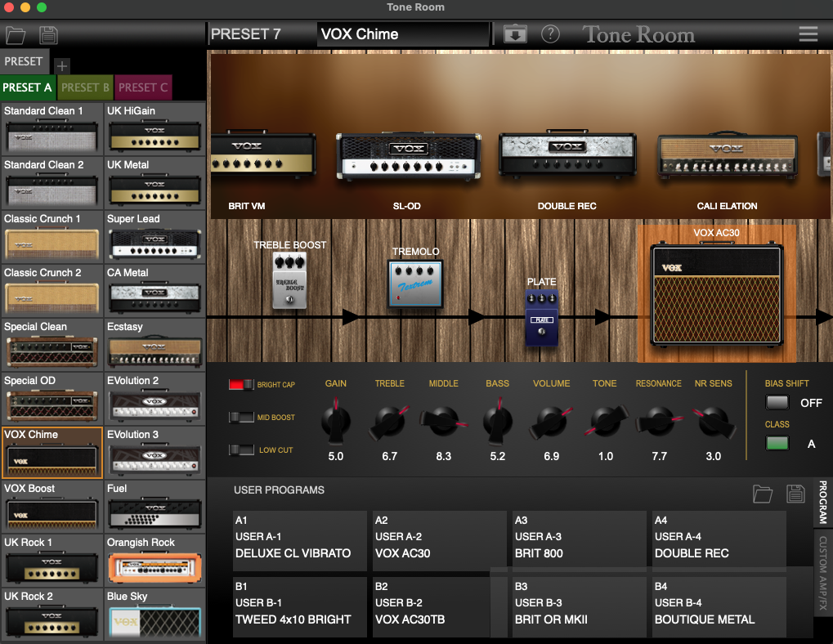
Task: Click the USER PROGRAMS save icon
Action: (795, 494)
